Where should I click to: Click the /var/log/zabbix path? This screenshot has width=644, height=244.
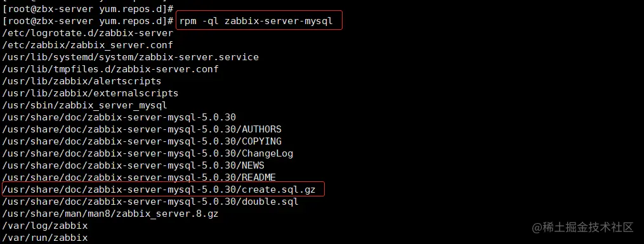[45, 226]
